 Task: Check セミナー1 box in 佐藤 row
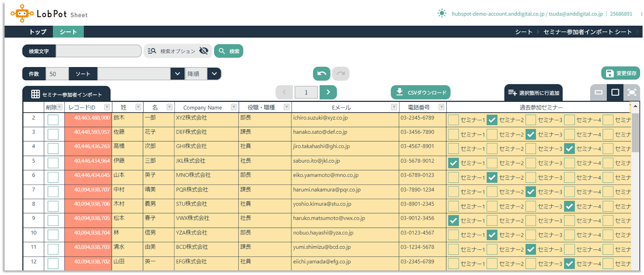453,134
